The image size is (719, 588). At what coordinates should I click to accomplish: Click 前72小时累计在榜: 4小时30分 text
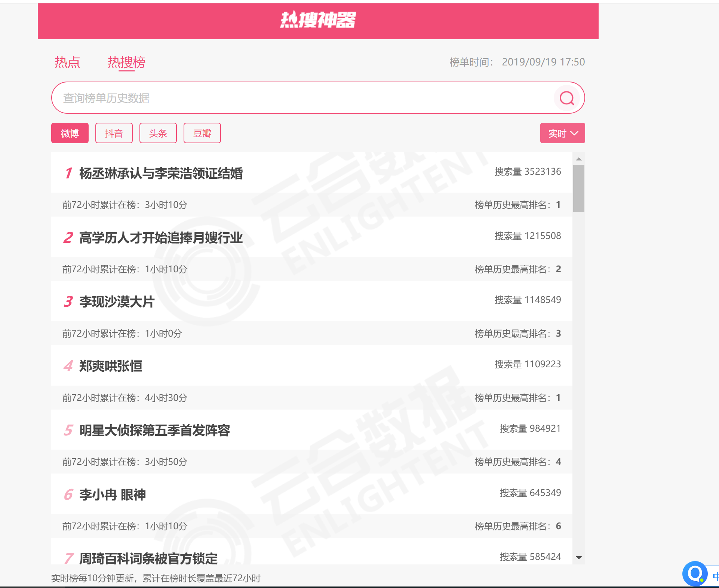coord(125,398)
